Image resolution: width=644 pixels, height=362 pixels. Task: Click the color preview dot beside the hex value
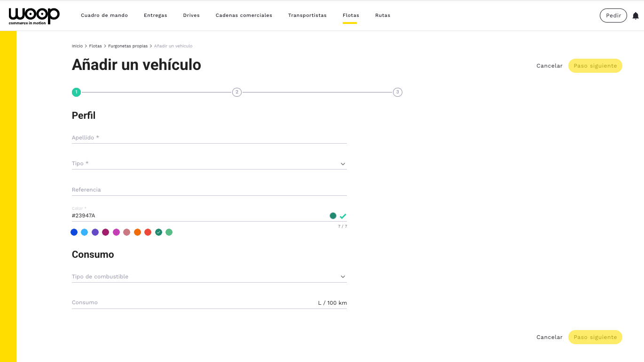point(333,216)
